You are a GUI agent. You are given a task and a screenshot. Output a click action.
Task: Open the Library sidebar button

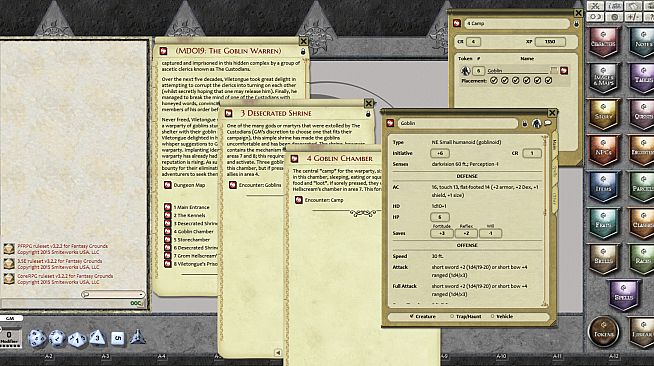(642, 332)
